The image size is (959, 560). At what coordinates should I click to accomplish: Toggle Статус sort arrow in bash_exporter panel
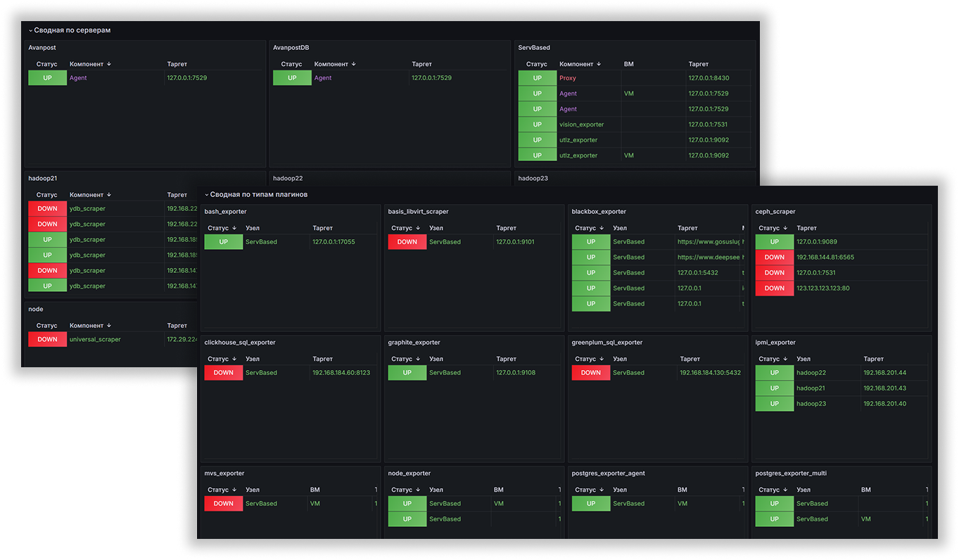coord(234,228)
